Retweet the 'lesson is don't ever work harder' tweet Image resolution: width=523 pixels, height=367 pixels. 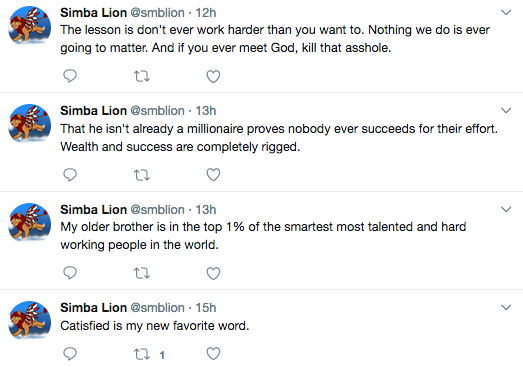(x=142, y=76)
